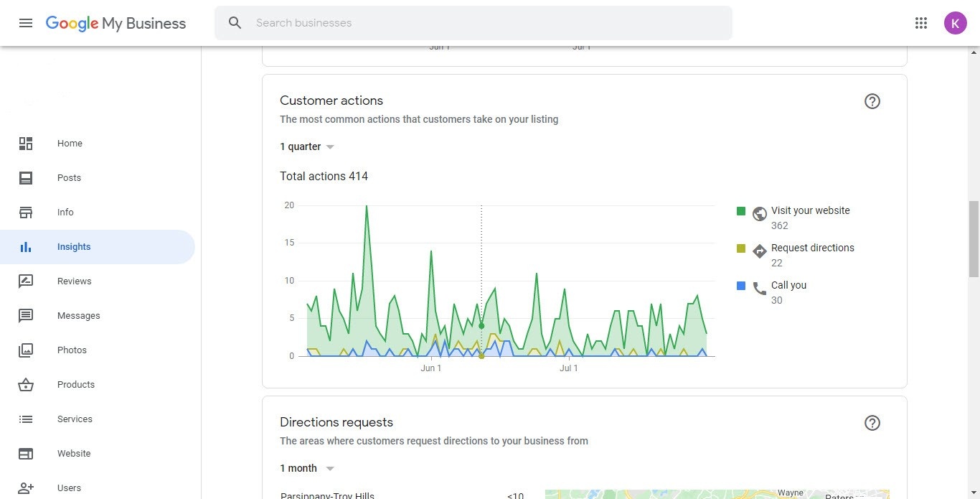This screenshot has height=499, width=980.
Task: Click the search magnifier icon
Action: pos(235,23)
